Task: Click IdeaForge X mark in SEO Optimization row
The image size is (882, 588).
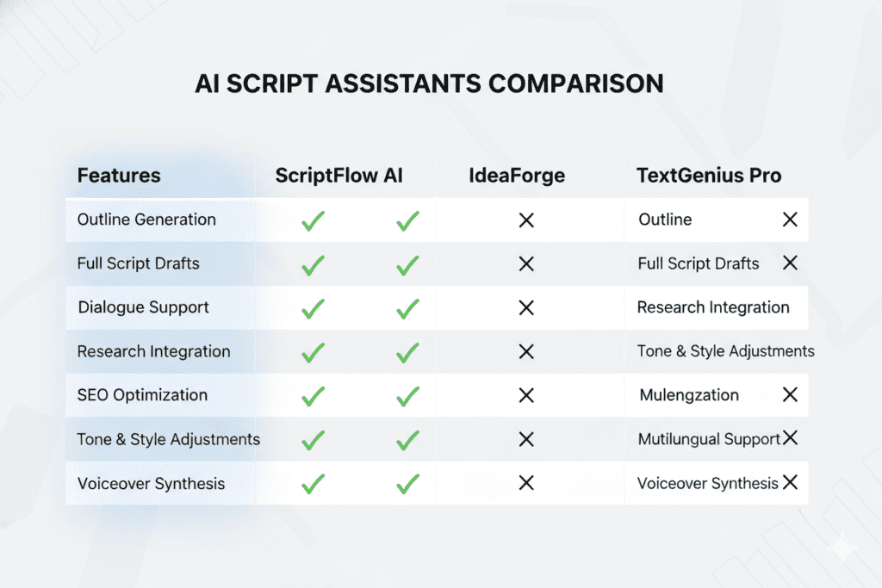Action: coord(526,395)
